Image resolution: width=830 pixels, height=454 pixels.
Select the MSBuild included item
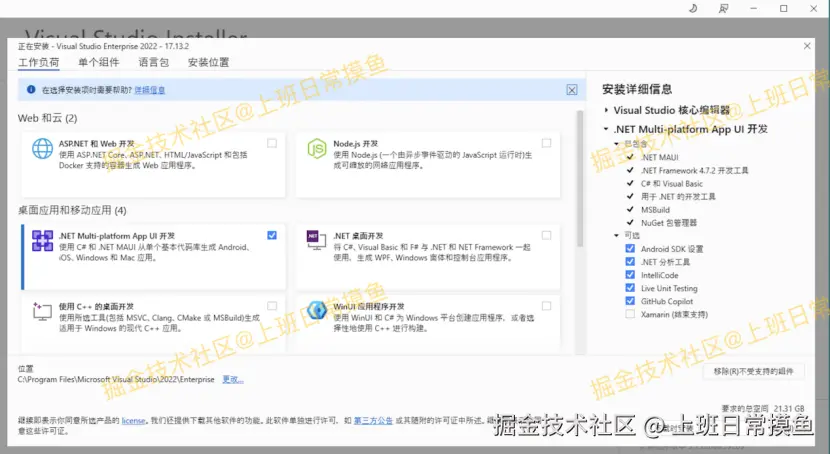point(655,210)
